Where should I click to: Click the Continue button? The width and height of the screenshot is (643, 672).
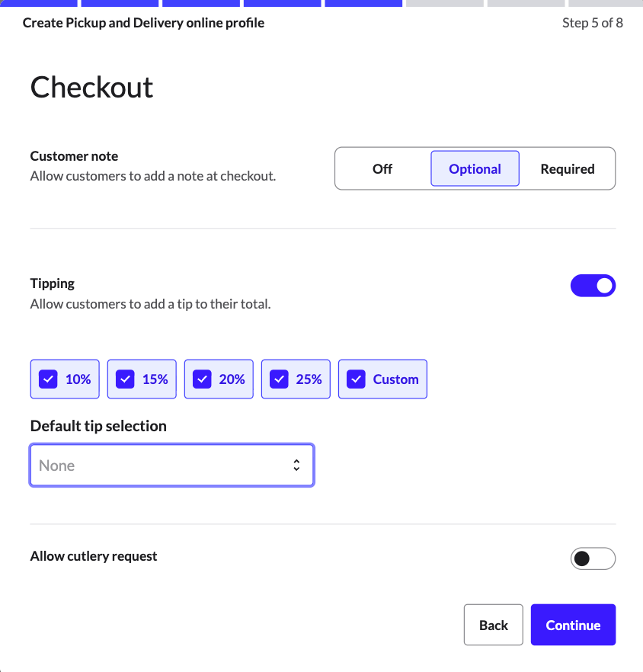click(x=573, y=625)
